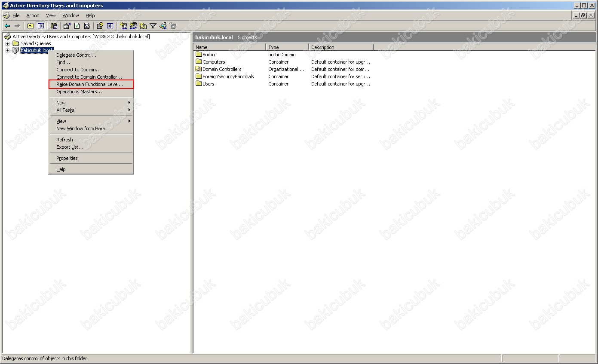Image resolution: width=598 pixels, height=364 pixels.
Task: Open the Help menu in menu bar
Action: coord(90,15)
